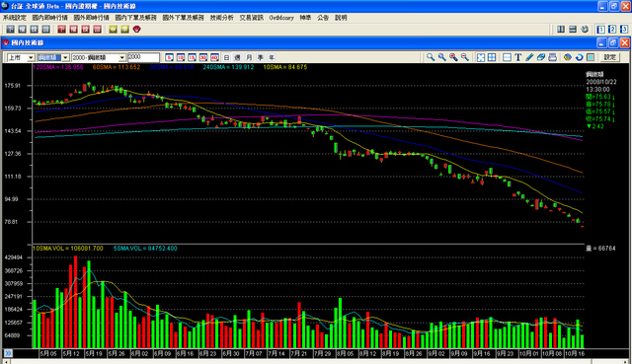Select workspace layout 3
The image size is (632, 364).
click(x=624, y=30)
